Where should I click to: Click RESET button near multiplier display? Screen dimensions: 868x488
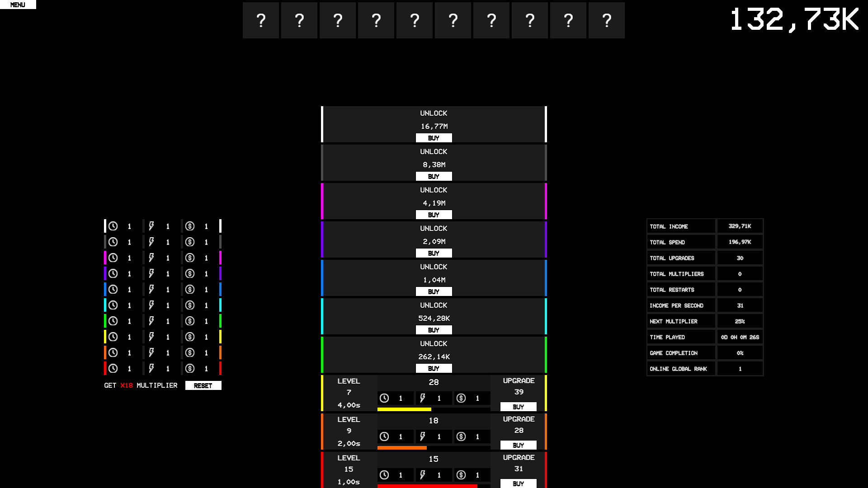(203, 385)
